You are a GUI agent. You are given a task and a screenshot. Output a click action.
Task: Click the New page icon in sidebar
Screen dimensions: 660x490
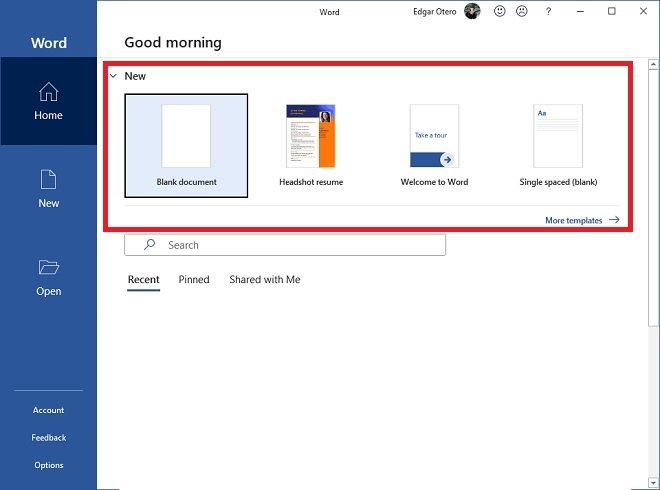[x=48, y=179]
